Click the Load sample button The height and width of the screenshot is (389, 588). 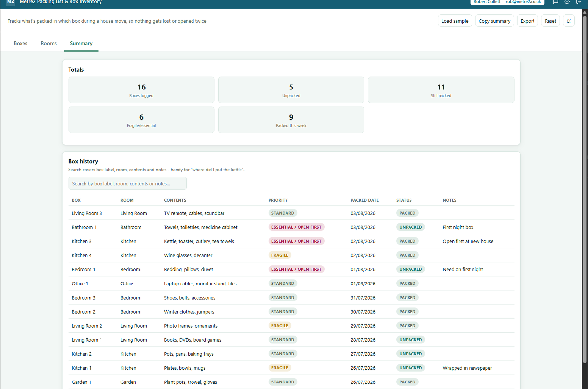(455, 21)
